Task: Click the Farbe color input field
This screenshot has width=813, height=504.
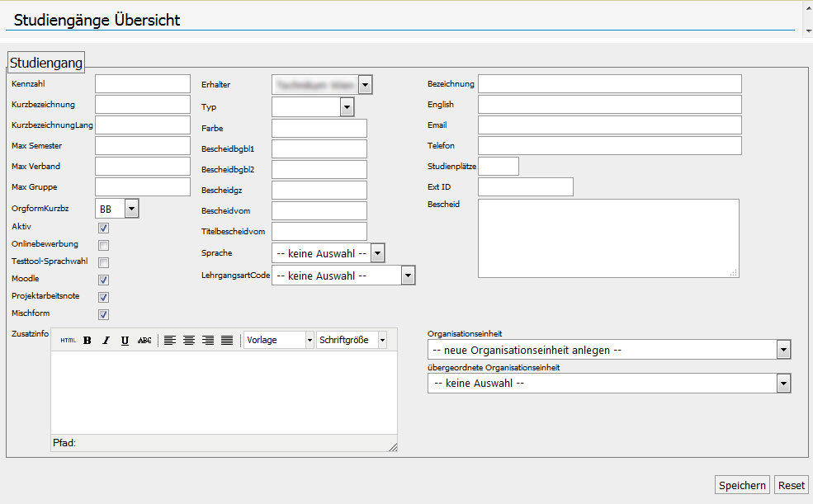Action: 319,128
